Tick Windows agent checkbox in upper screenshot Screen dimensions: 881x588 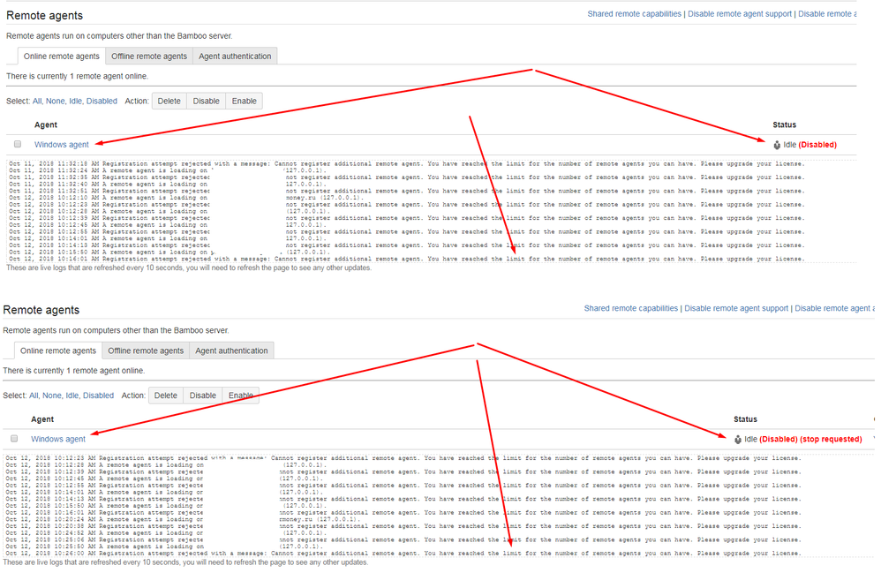coord(18,145)
